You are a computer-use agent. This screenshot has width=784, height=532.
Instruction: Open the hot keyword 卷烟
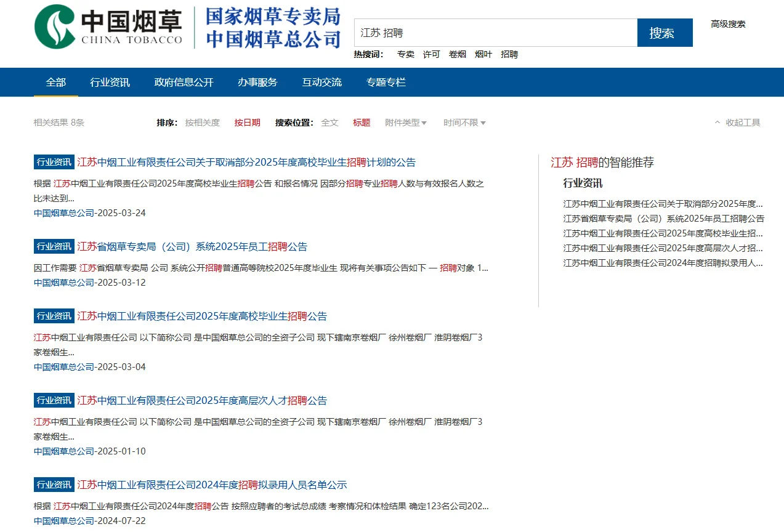click(x=457, y=54)
